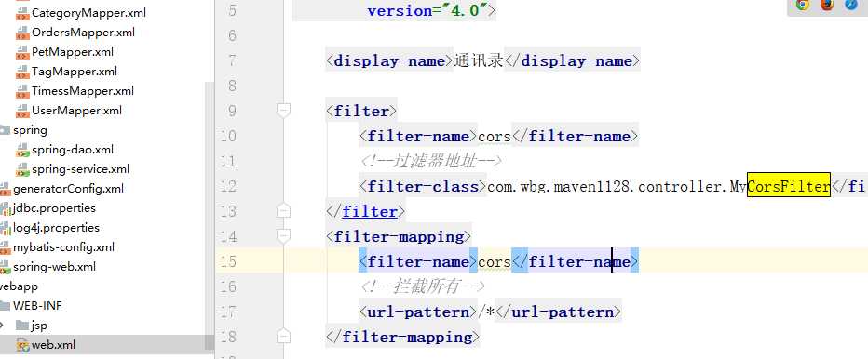The height and width of the screenshot is (359, 868).
Task: Open preview in Safari browser icon
Action: coord(851,5)
